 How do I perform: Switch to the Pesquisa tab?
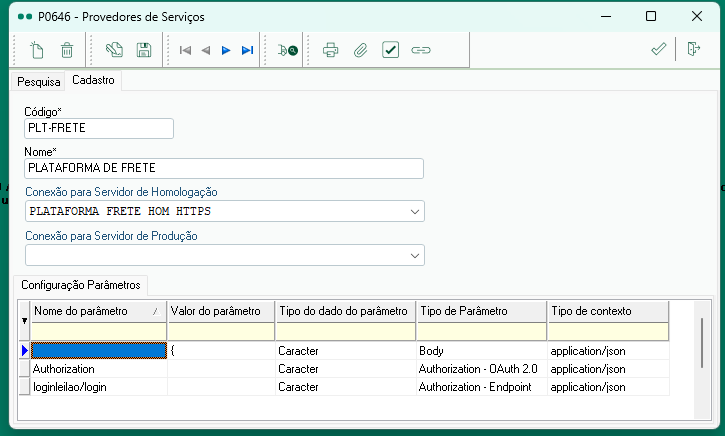[x=39, y=82]
